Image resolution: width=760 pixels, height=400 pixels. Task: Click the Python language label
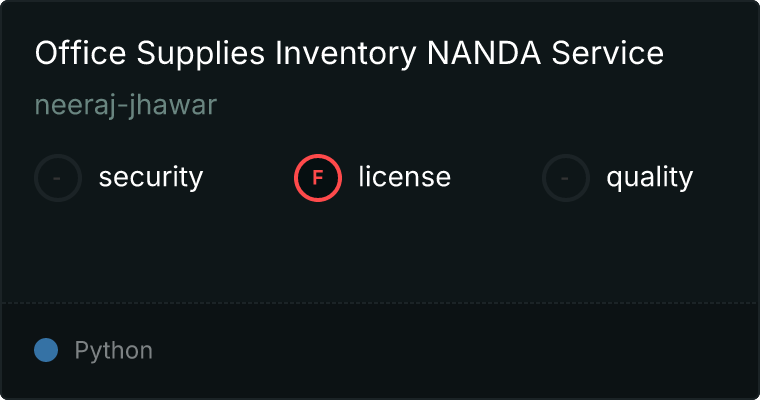pyautogui.click(x=114, y=351)
